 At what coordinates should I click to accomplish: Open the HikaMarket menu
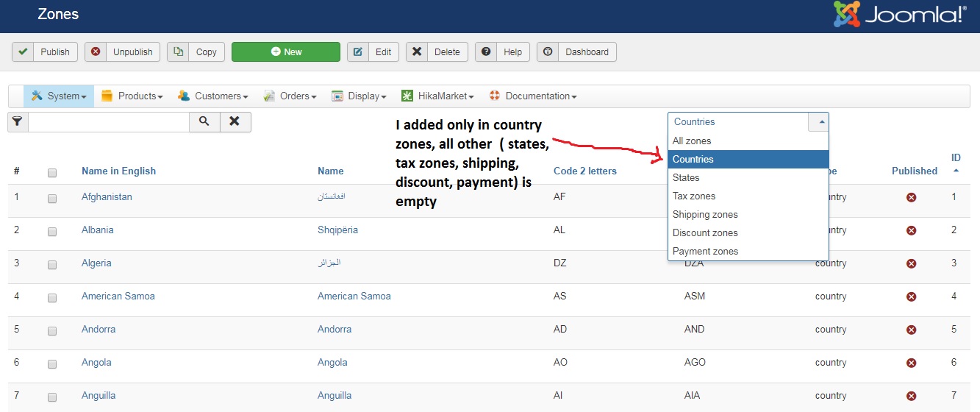(437, 96)
